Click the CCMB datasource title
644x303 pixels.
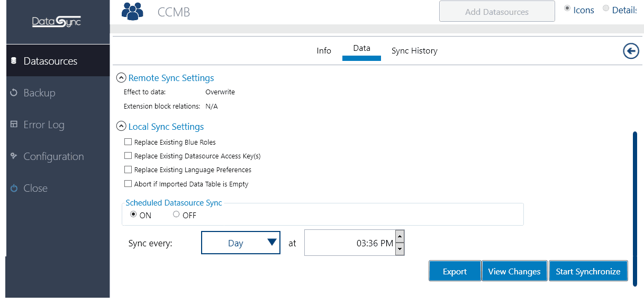point(174,12)
